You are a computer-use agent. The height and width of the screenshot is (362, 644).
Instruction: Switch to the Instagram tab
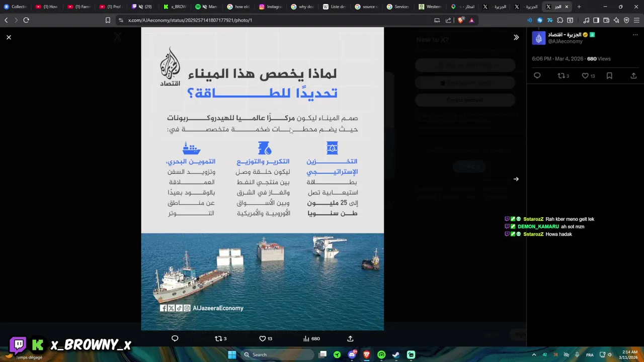[271, 7]
